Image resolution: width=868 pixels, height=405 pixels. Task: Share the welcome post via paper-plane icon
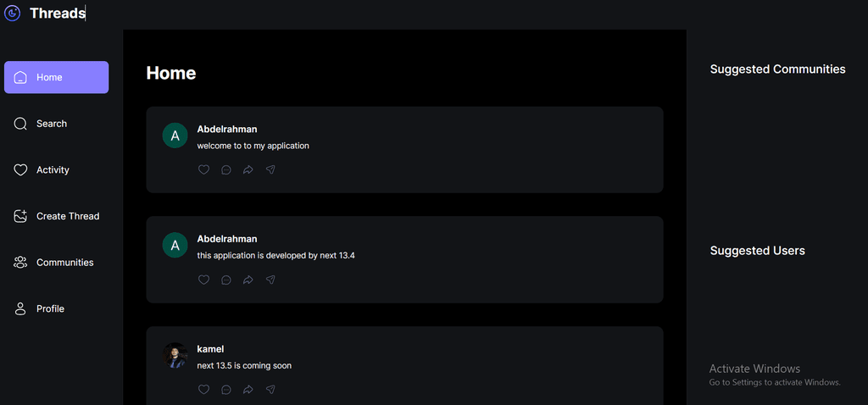coord(270,169)
